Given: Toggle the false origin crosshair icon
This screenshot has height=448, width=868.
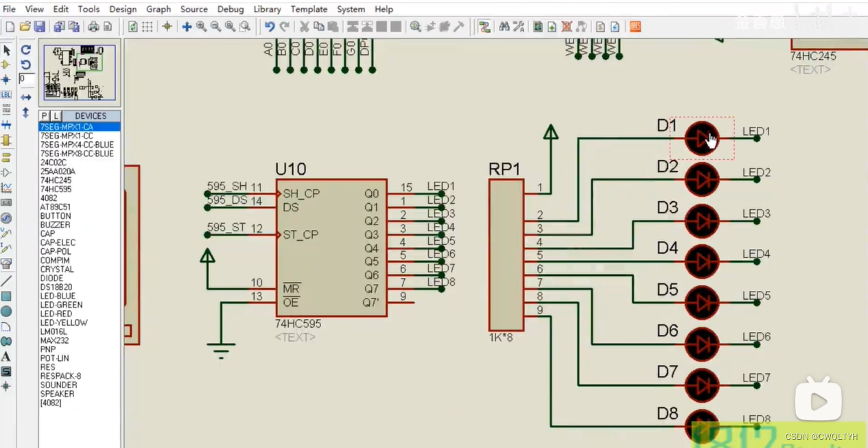Looking at the screenshot, I should click(167, 27).
